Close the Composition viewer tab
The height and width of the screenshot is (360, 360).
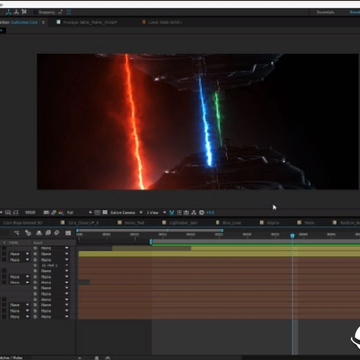point(43,22)
